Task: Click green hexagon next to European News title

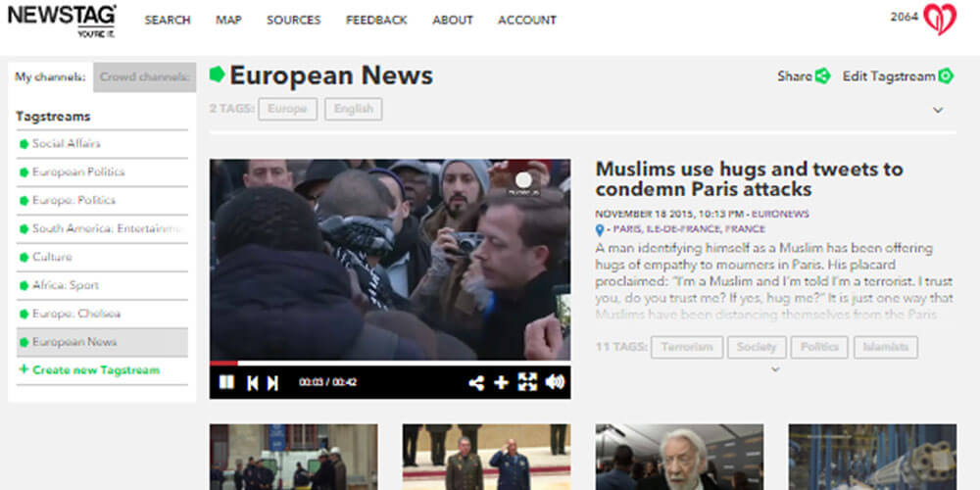Action: [217, 74]
